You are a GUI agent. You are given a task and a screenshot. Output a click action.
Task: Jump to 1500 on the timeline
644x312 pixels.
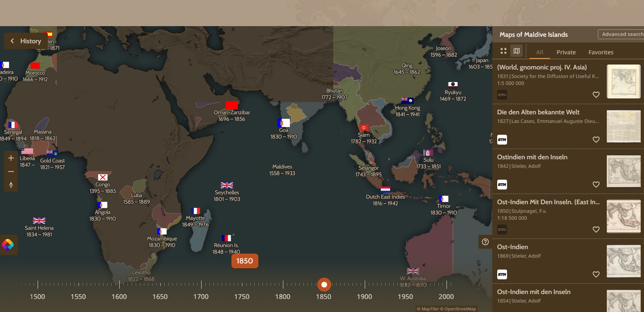[x=37, y=296]
